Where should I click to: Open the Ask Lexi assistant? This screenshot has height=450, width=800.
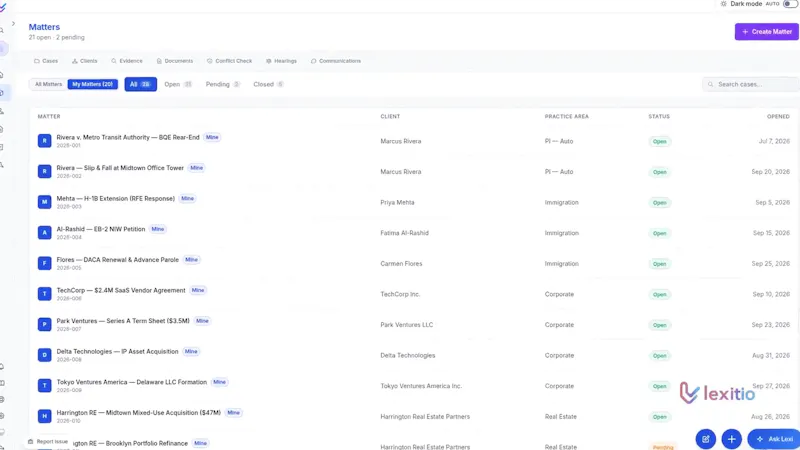[x=774, y=439]
